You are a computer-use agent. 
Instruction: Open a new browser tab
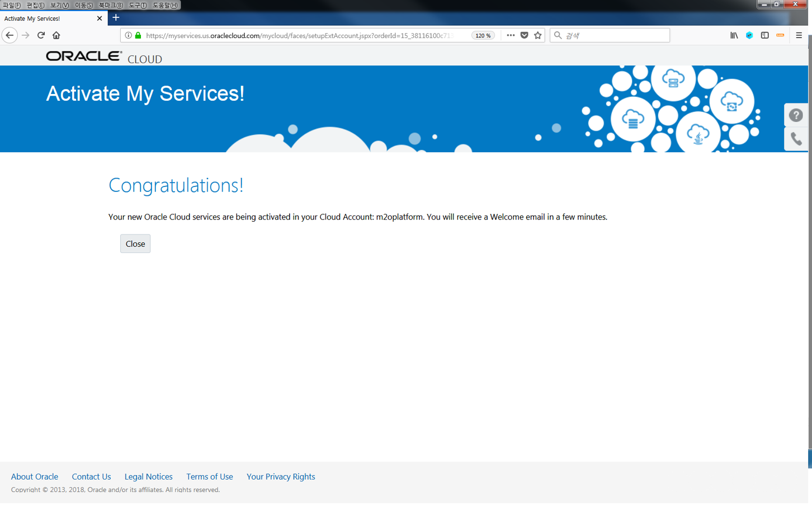116,18
